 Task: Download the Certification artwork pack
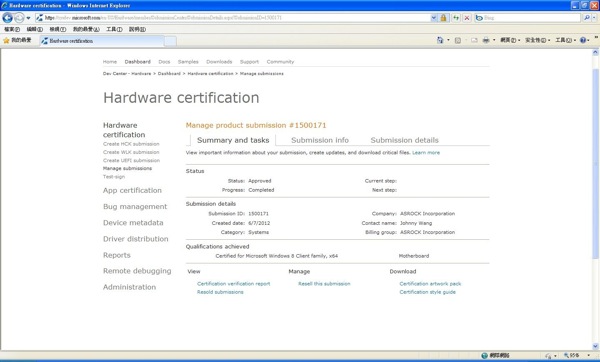tap(430, 284)
